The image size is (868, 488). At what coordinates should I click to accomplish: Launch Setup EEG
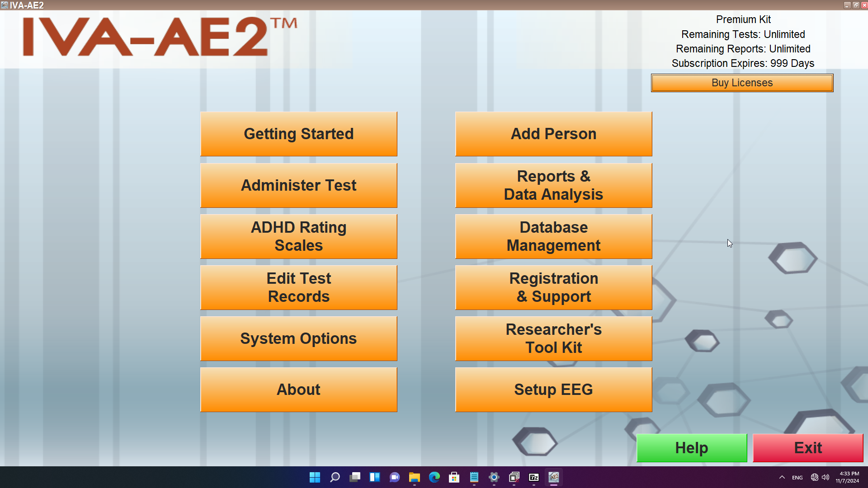pos(553,389)
